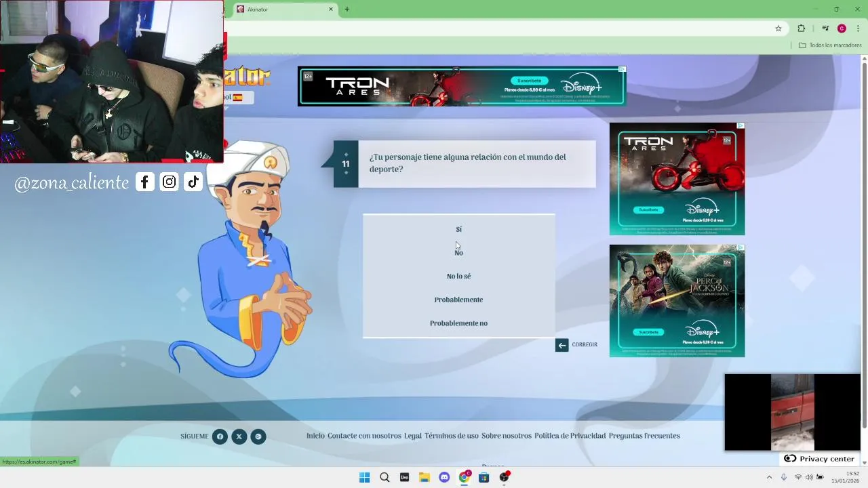Open the battery tray icon
The width and height of the screenshot is (868, 488).
(820, 477)
